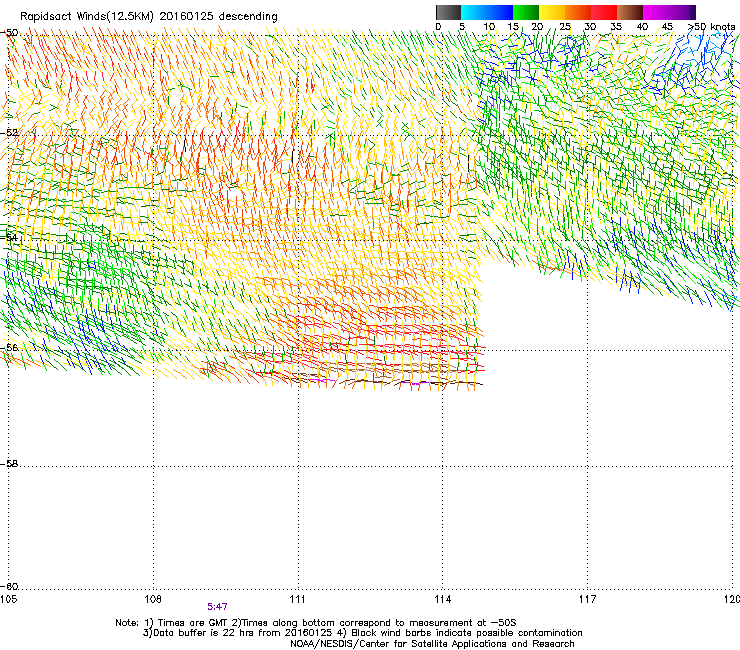Image resolution: width=740 pixels, height=650 pixels.
Task: Select the dark purple 45-50 color segment
Action: [x=682, y=12]
